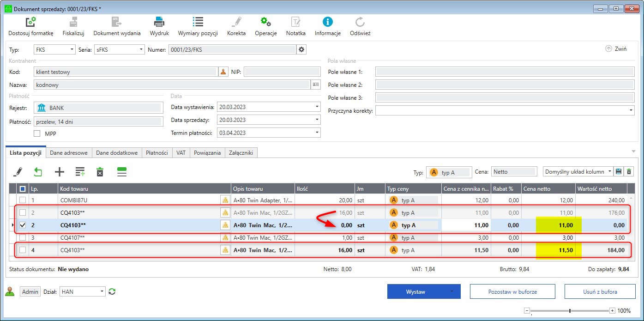Click the BANK register icon
This screenshot has height=321, width=644.
pos(42,108)
